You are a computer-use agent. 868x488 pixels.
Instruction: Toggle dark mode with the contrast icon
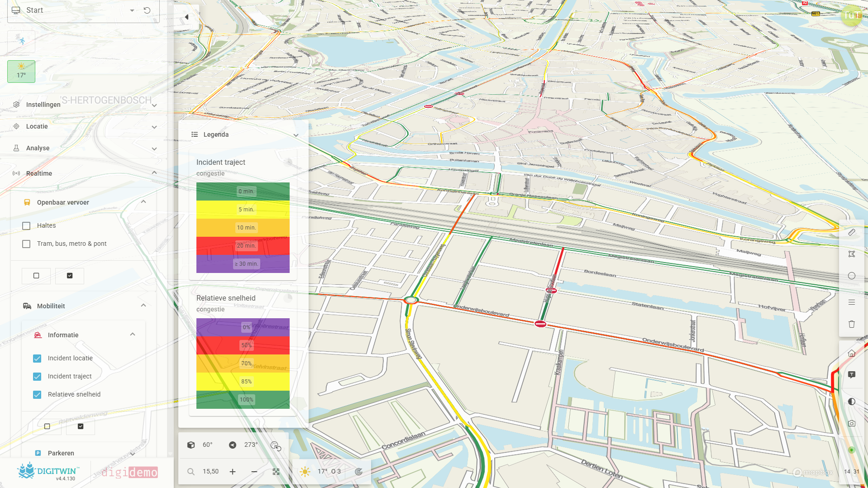tap(852, 401)
